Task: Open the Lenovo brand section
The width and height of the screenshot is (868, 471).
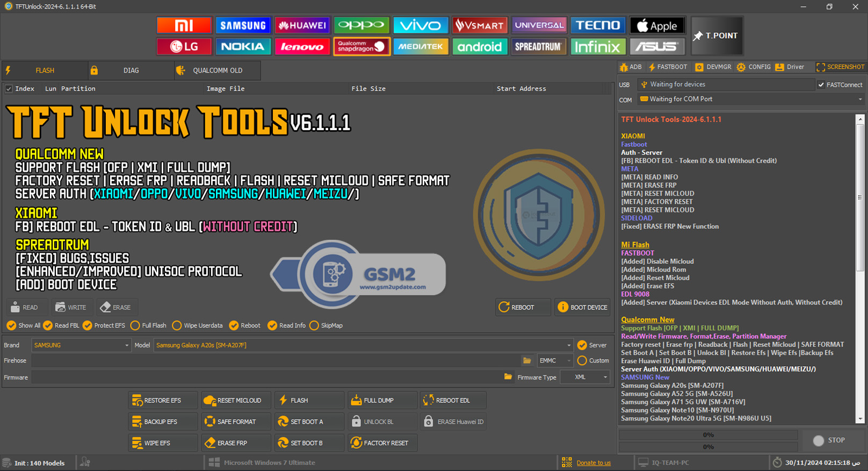Action: point(302,47)
